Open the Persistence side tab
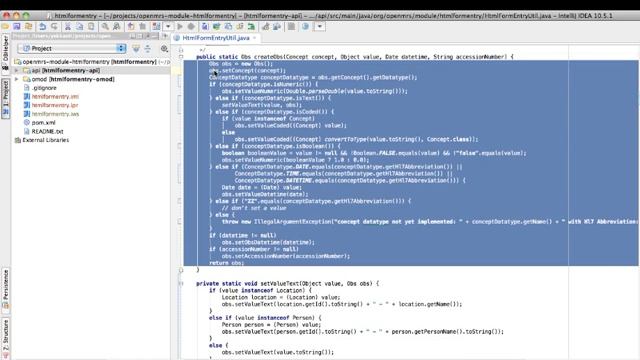Screen dimensions: 640x360 pos(5,290)
